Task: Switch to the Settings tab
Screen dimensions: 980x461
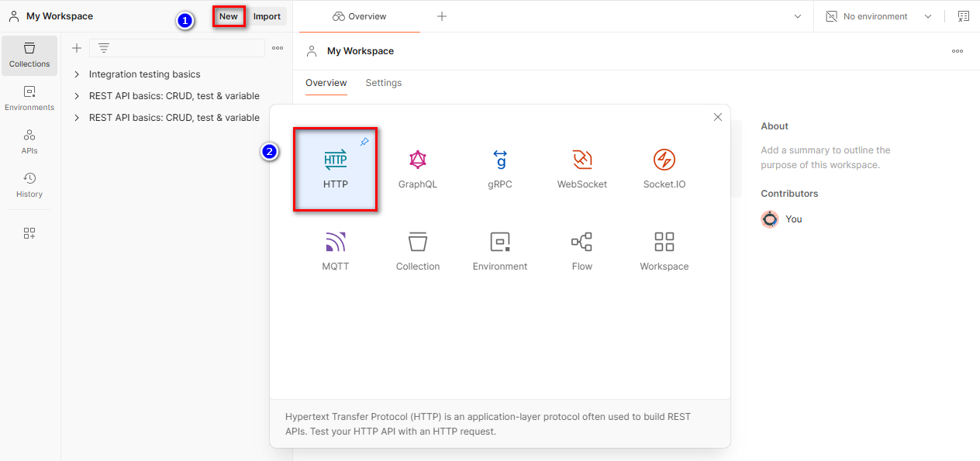Action: (x=383, y=83)
